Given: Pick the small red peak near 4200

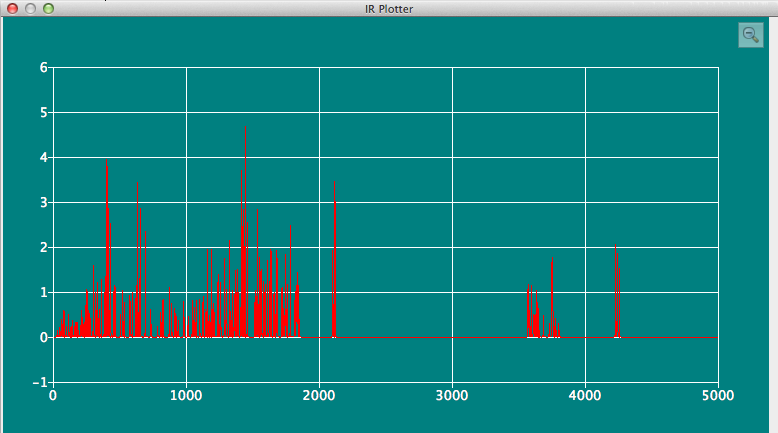Looking at the screenshot, I should click(x=617, y=329).
